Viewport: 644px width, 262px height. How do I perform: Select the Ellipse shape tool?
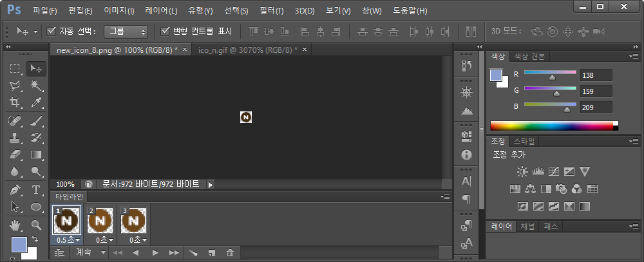36,206
